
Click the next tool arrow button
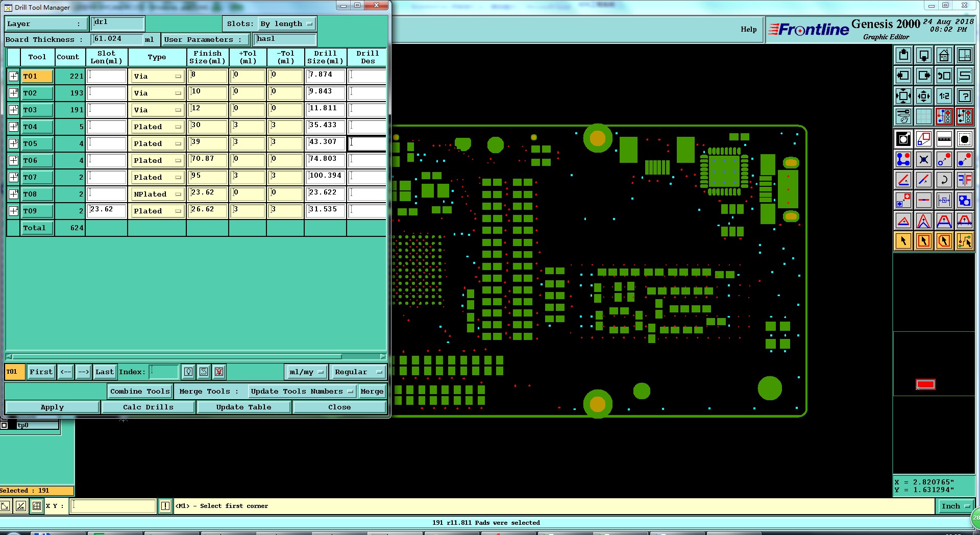(83, 372)
